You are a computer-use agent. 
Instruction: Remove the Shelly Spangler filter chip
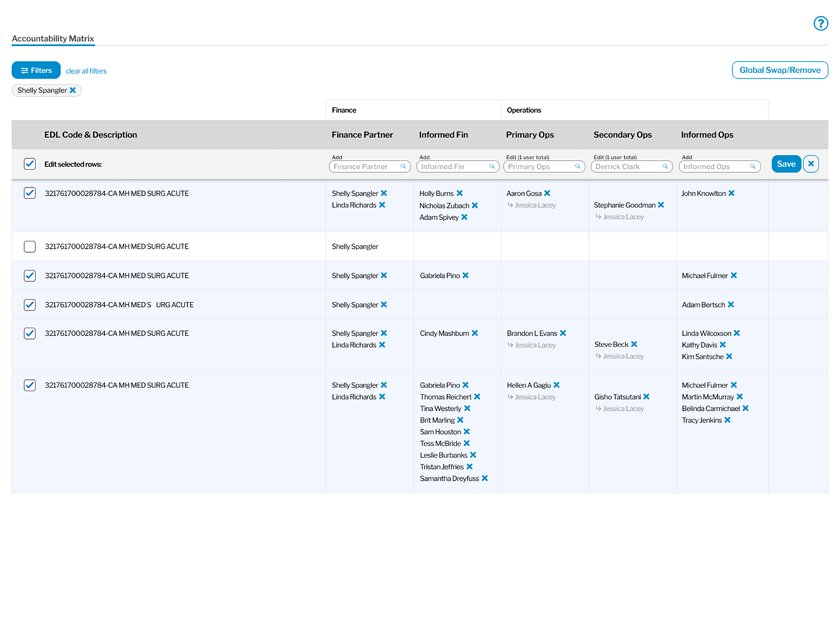73,90
